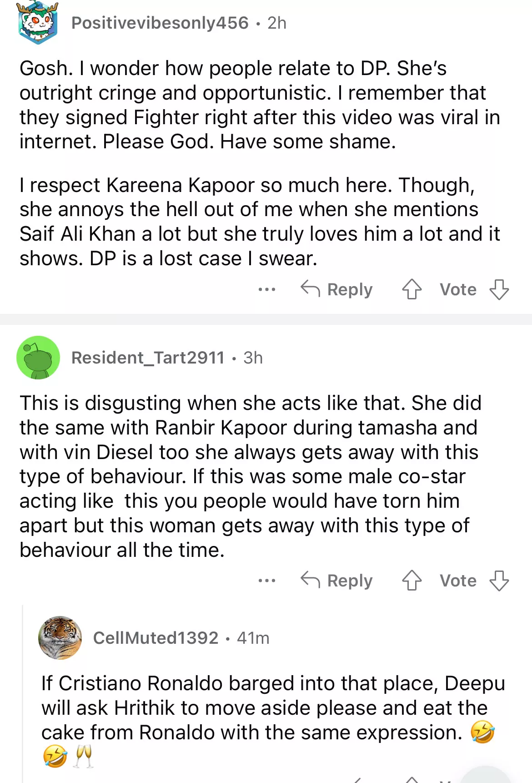This screenshot has width=532, height=783.
Task: Tap the Vote label on Resident_Tart2911's comment
Action: coord(458,581)
